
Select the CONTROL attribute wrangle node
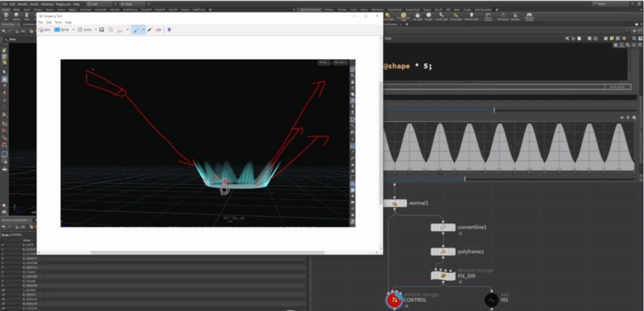pos(395,300)
